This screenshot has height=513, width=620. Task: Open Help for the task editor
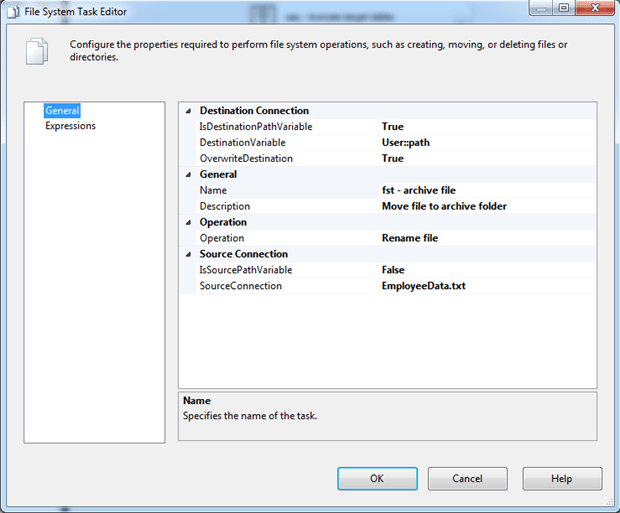(561, 479)
